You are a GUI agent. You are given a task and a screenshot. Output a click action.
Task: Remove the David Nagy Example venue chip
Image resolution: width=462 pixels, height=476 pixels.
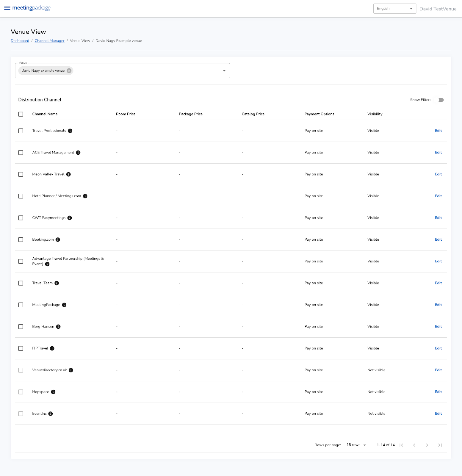[x=69, y=71]
